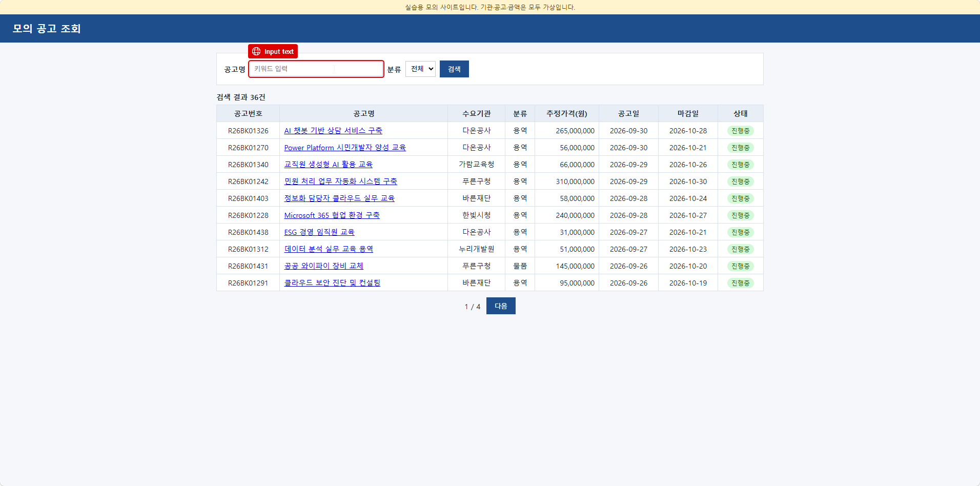Open the Microsoft 365 협업 환경 구축 link
Image resolution: width=980 pixels, height=486 pixels.
(332, 215)
